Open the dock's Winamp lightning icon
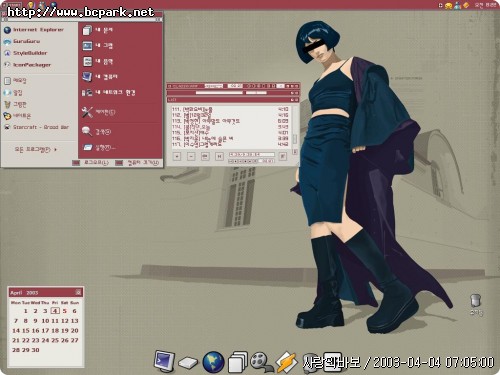Viewport: 500px width, 375px height. (286, 362)
